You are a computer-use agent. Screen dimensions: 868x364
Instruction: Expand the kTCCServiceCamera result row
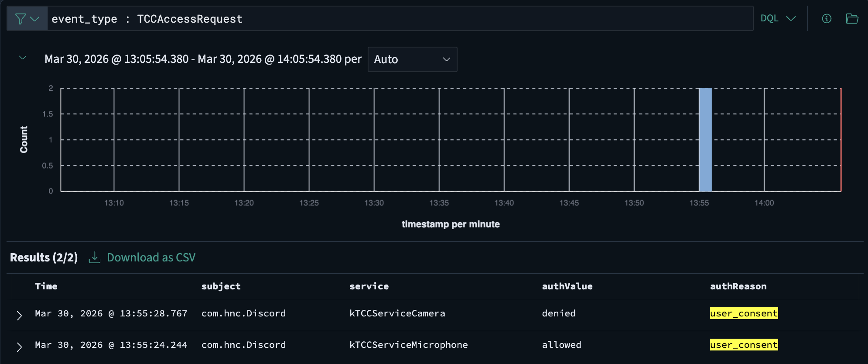pyautogui.click(x=19, y=315)
